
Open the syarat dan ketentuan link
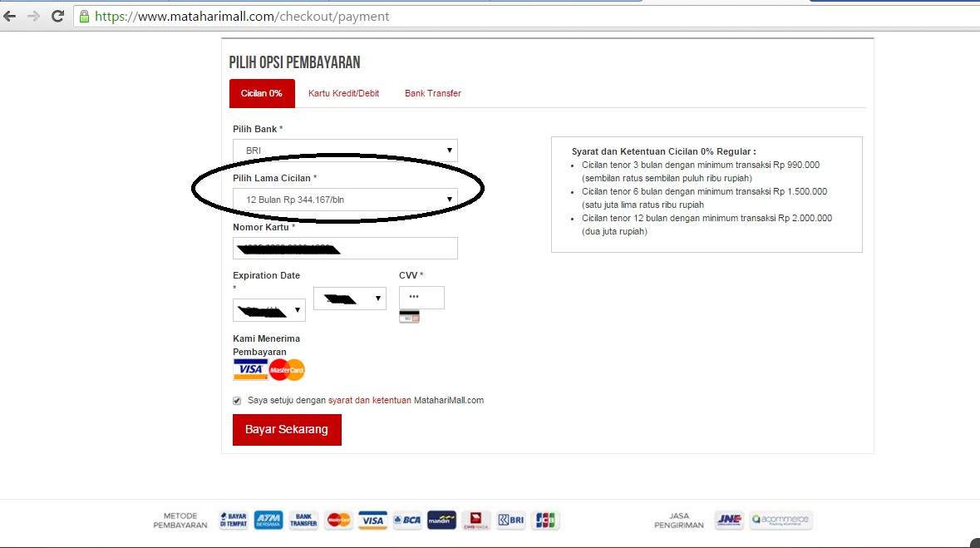369,400
